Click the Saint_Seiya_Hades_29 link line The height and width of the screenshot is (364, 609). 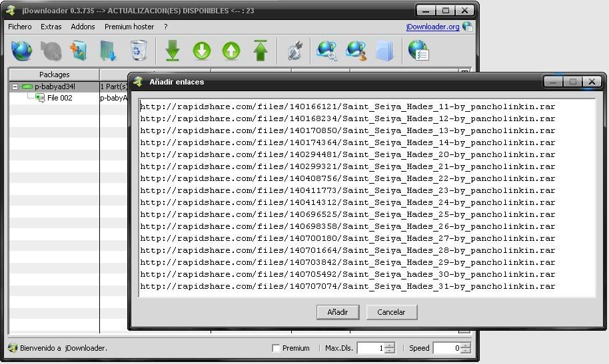(348, 262)
